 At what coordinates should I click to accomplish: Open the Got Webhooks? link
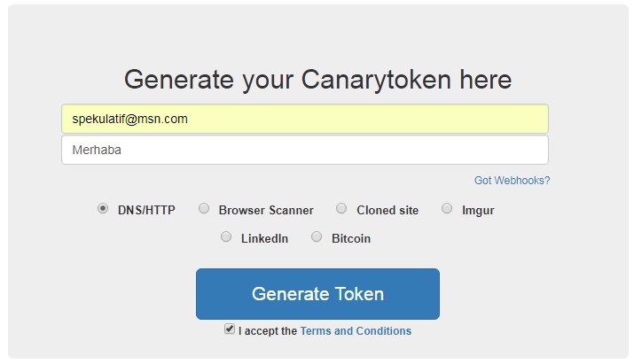pos(512,181)
